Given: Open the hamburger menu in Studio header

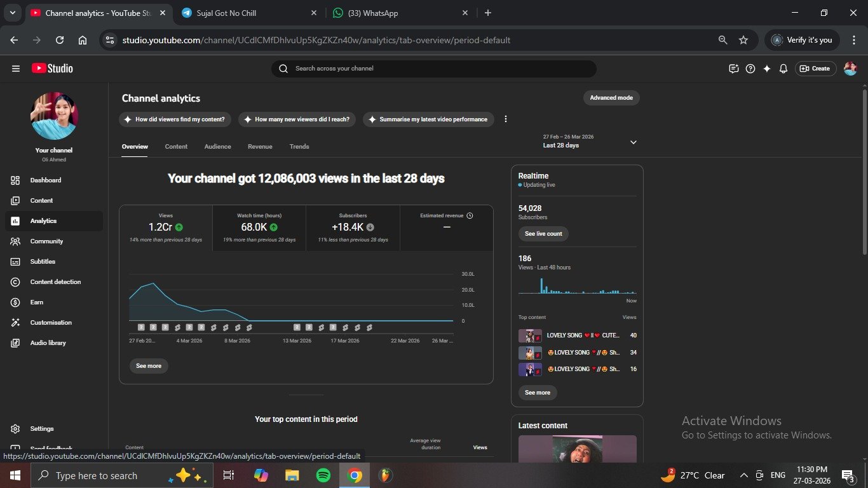Looking at the screenshot, I should (16, 69).
